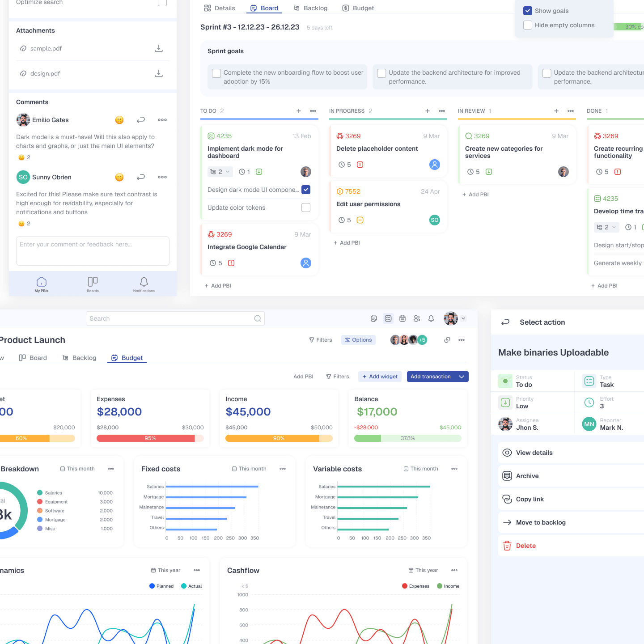Open the team members icon in top bar
The image size is (644, 644).
pos(417,318)
